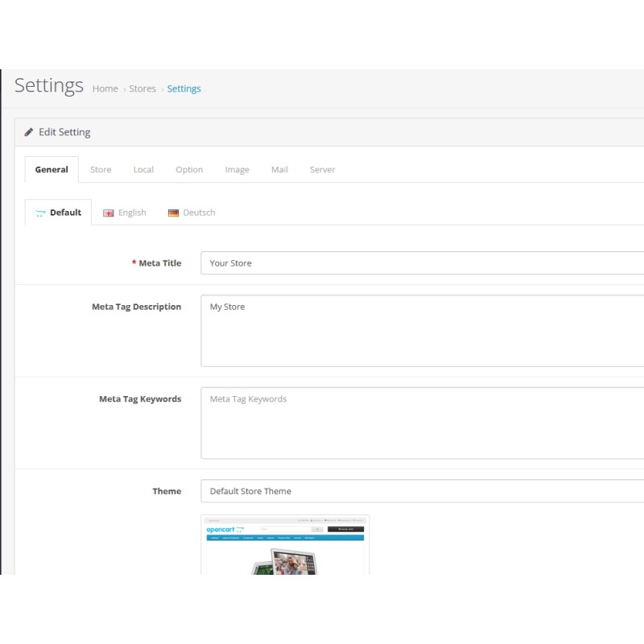Viewport: 644px width, 644px height.
Task: Select the English language flag tab
Action: [125, 213]
